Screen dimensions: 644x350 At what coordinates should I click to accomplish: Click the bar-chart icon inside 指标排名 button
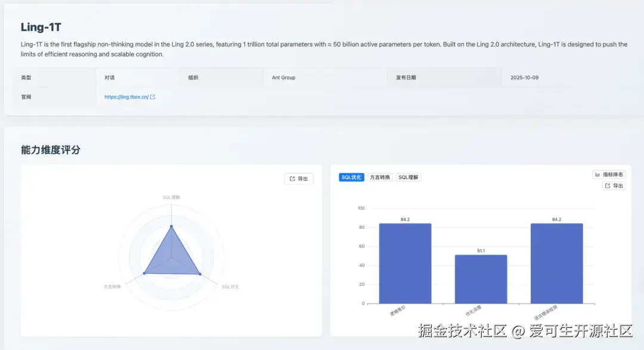pos(597,174)
